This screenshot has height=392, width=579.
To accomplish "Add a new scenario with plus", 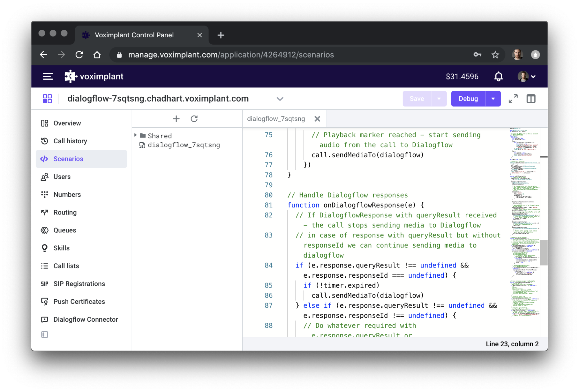I will coord(176,119).
